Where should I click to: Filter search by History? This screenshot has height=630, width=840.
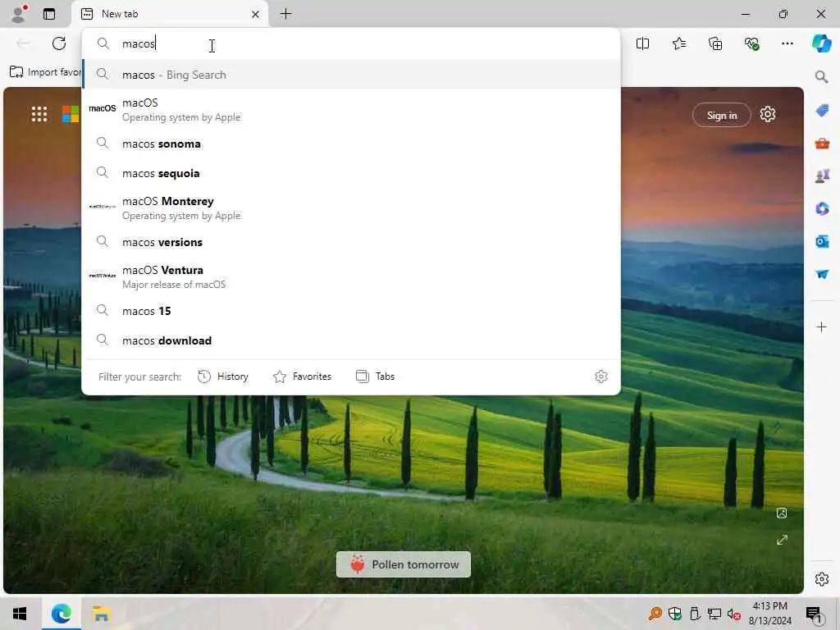(x=223, y=377)
